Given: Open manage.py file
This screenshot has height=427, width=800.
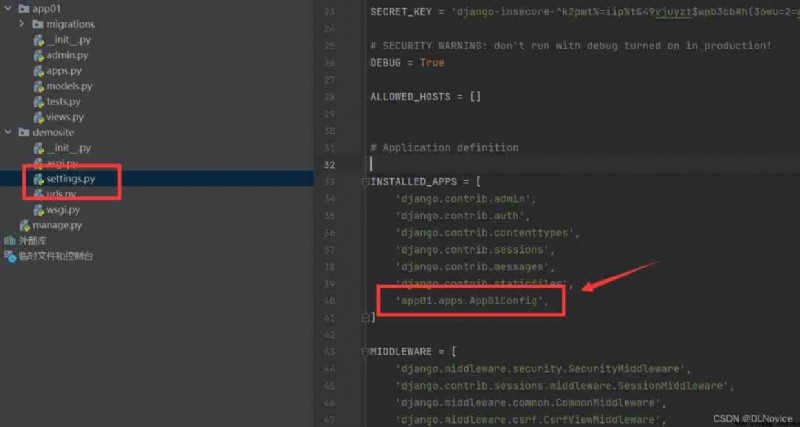Looking at the screenshot, I should click(x=57, y=225).
